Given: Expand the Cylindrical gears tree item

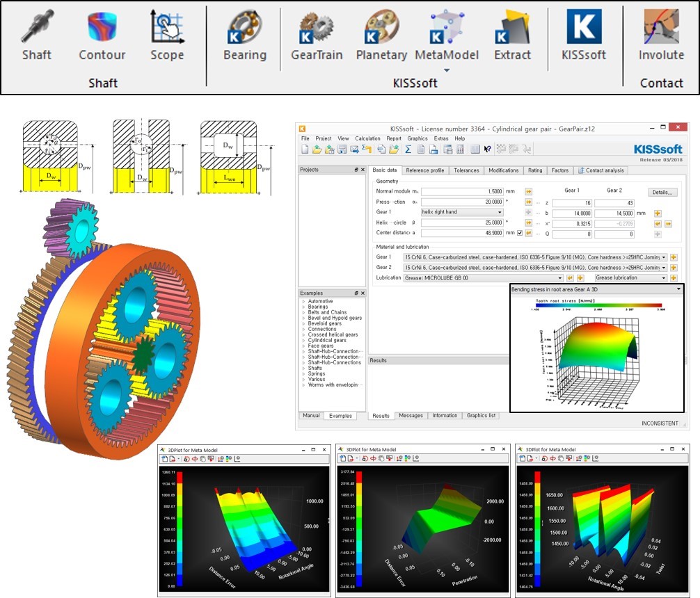Looking at the screenshot, I should (x=303, y=340).
